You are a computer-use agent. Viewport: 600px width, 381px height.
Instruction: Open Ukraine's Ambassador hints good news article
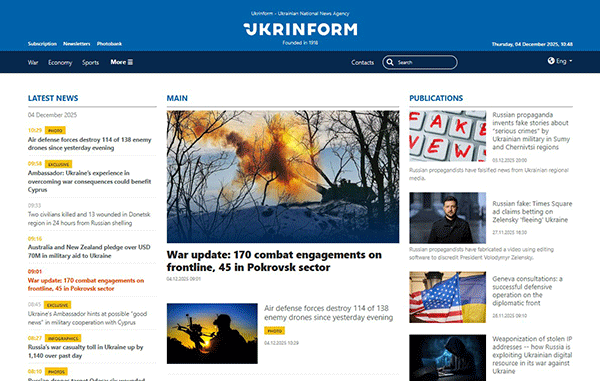click(87, 318)
